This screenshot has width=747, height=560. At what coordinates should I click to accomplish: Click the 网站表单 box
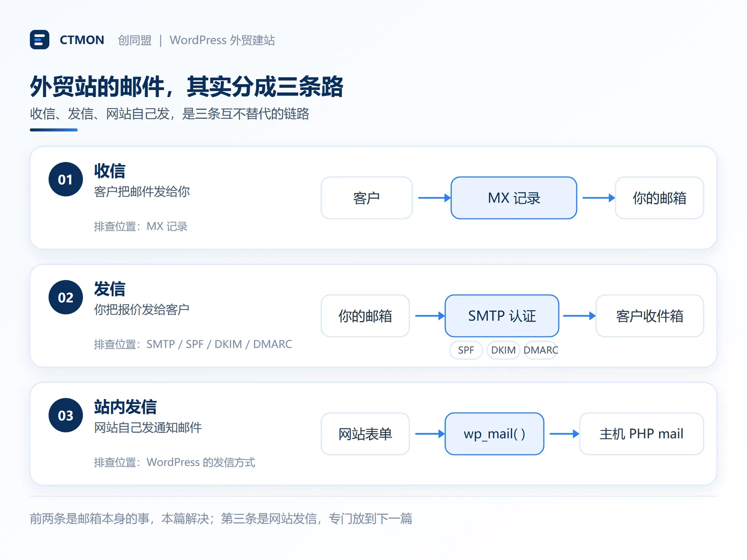(365, 434)
